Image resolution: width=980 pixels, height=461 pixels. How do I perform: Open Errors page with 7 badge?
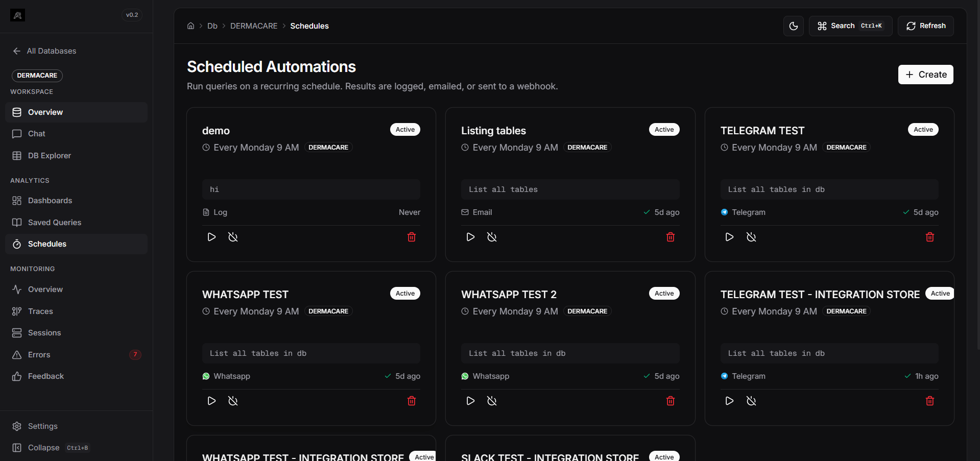pos(76,355)
